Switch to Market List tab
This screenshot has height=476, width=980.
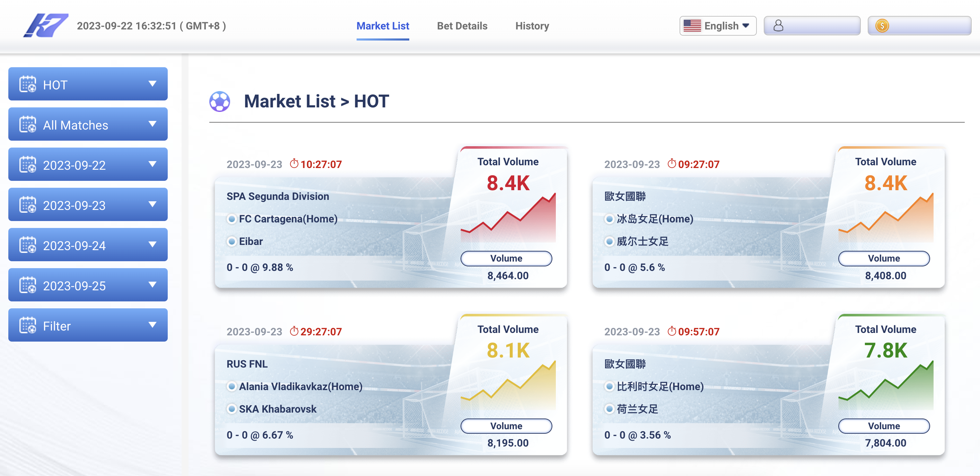coord(382,26)
